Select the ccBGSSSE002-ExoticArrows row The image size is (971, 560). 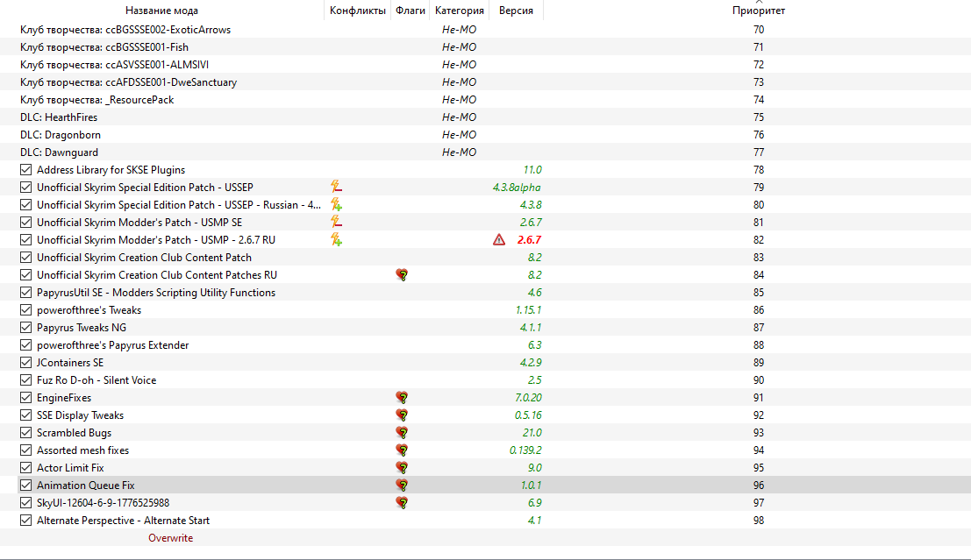[x=486, y=29]
